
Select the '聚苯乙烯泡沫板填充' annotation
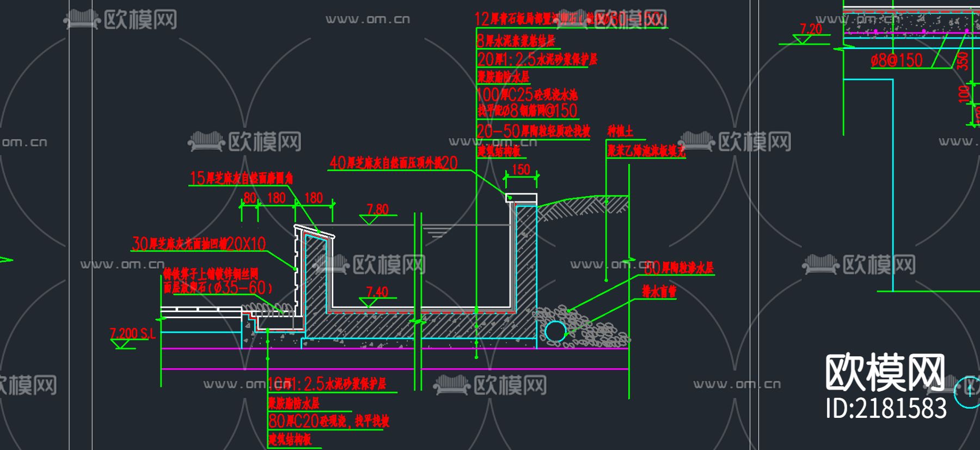(x=646, y=151)
